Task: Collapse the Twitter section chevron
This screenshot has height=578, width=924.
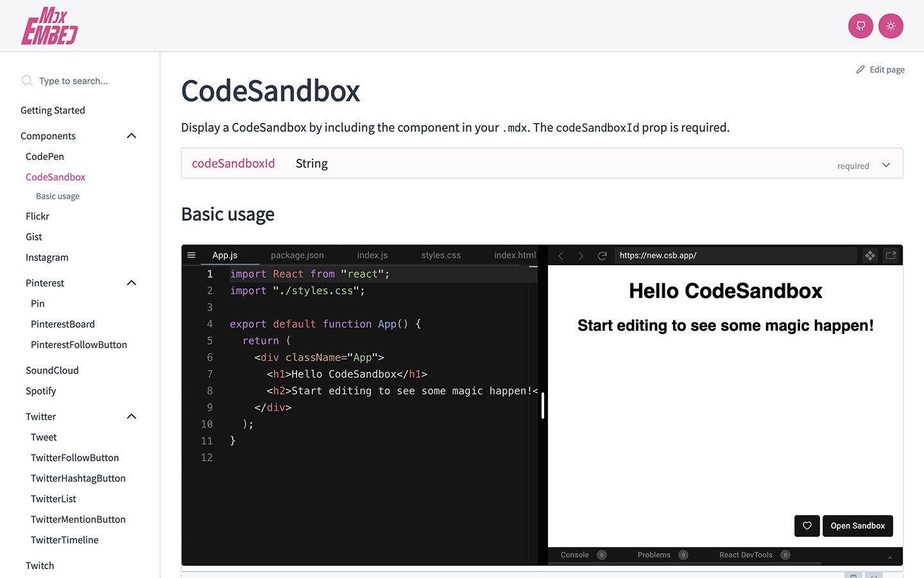Action: (132, 416)
